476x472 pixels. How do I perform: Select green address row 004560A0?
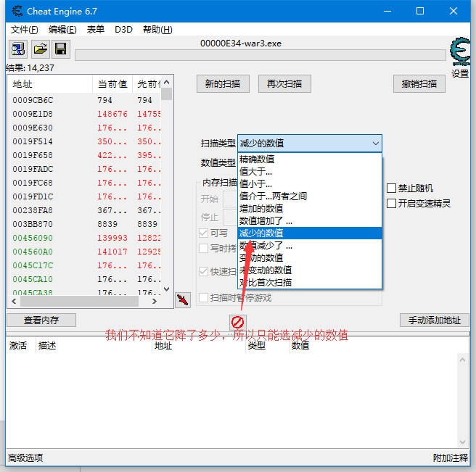pyautogui.click(x=85, y=252)
